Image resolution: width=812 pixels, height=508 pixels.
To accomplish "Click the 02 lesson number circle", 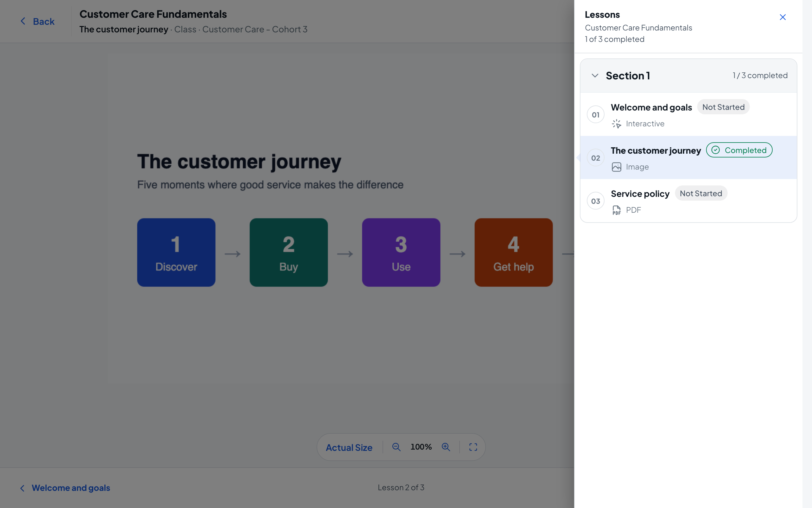I will point(596,158).
